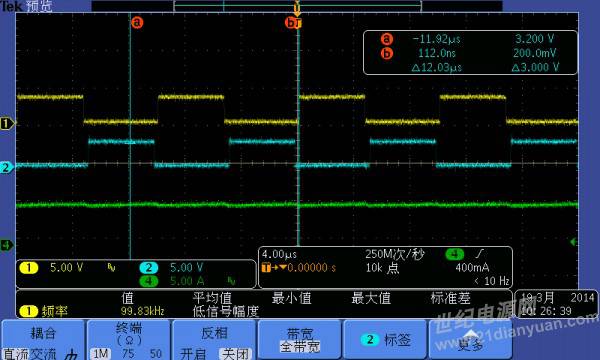Click the 200.0mV cursor b voltage
The width and height of the screenshot is (600, 360).
coord(535,53)
